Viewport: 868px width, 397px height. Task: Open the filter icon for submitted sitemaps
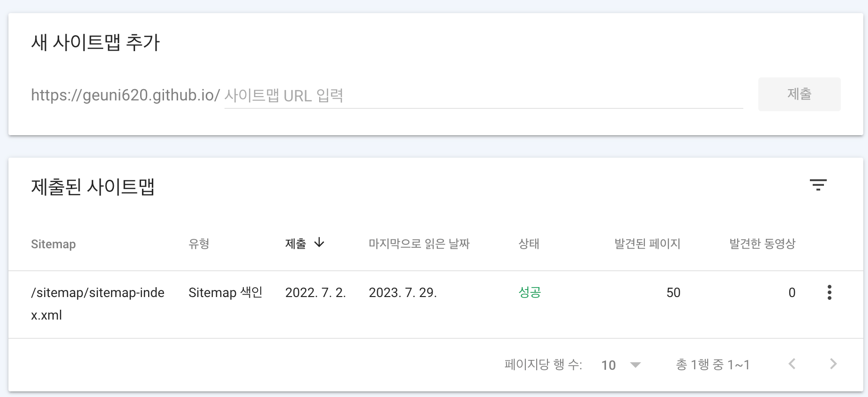[818, 185]
